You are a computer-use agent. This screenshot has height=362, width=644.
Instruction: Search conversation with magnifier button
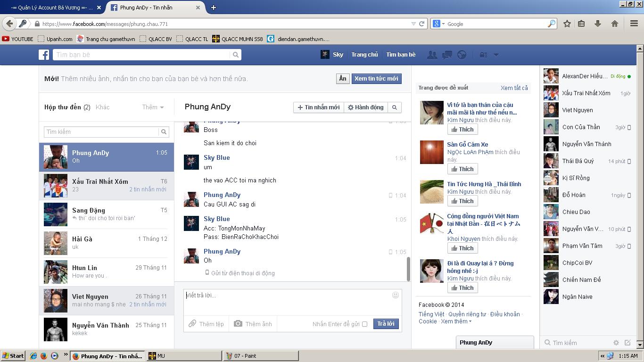click(395, 107)
